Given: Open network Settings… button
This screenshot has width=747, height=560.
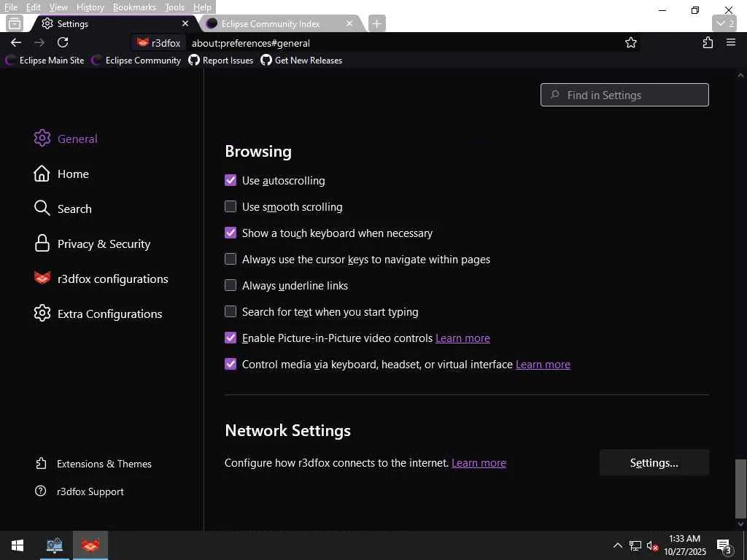Looking at the screenshot, I should click(654, 463).
